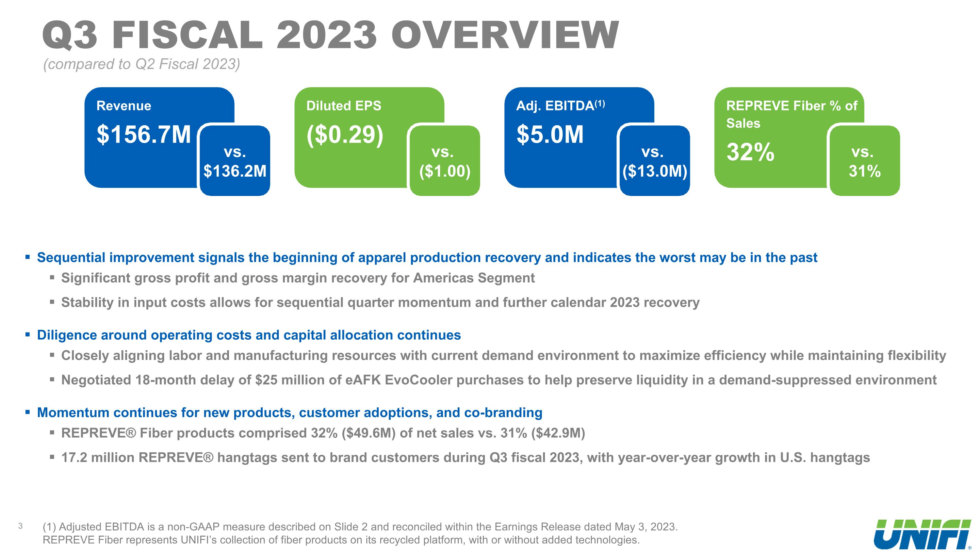980x551 pixels.
Task: Click the 'Q3 FISCAL 2023 OVERVIEW' title
Action: [x=331, y=35]
